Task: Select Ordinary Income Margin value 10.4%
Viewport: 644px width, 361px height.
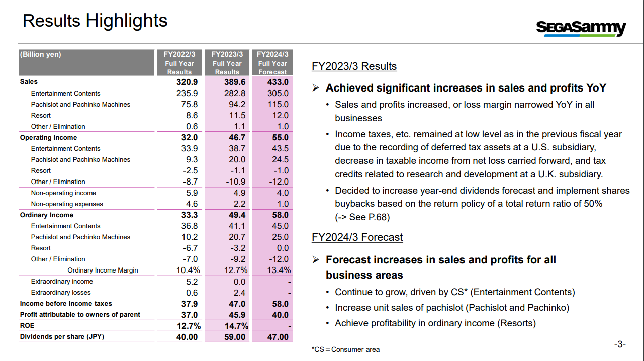Action: point(188,270)
